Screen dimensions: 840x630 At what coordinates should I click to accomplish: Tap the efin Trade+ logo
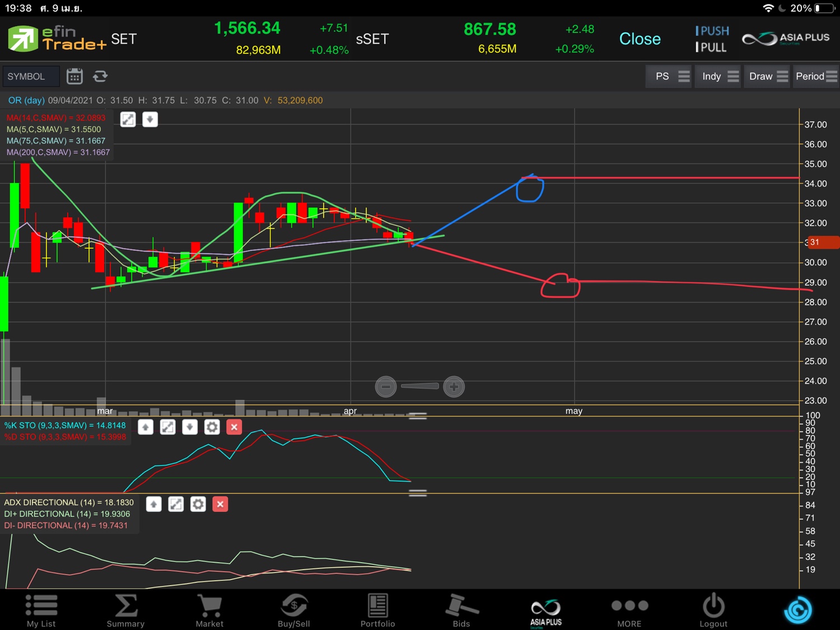(x=57, y=39)
